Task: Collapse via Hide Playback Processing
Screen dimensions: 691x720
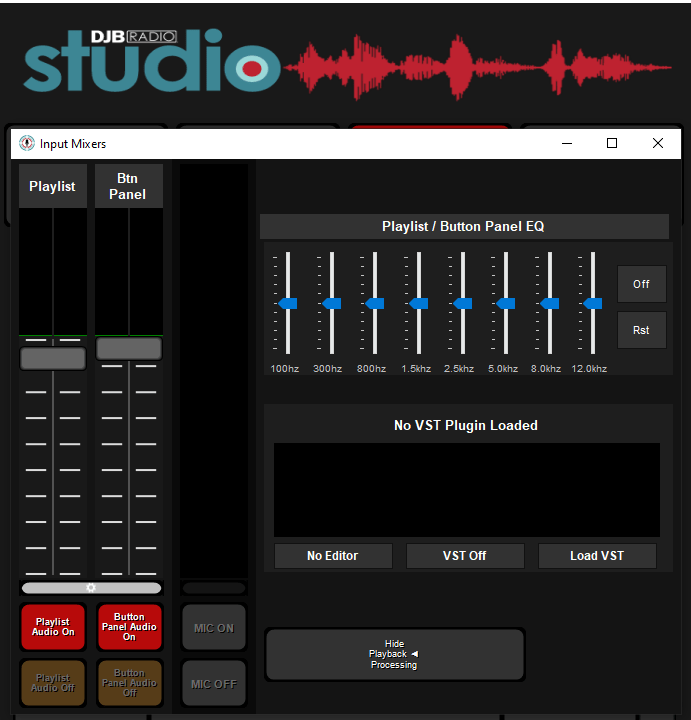Action: coord(395,654)
